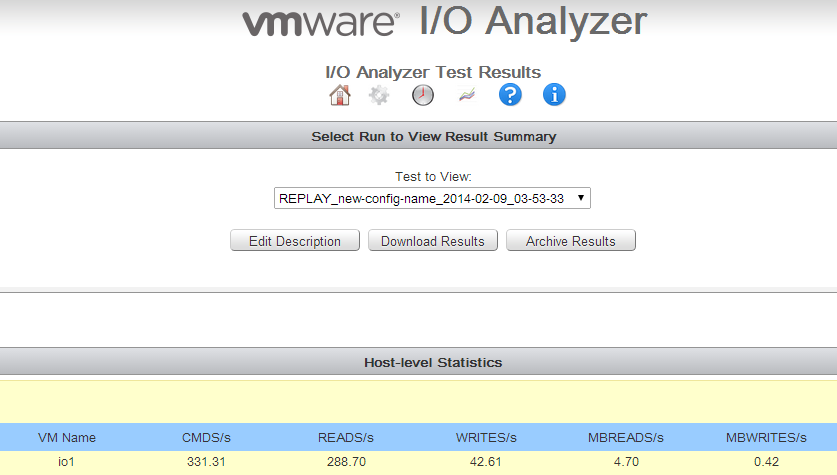
Task: Select the 288.70 READS/s value
Action: coord(346,462)
